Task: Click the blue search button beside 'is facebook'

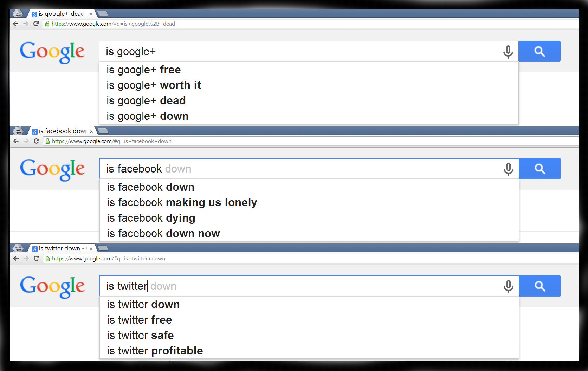Action: click(540, 169)
